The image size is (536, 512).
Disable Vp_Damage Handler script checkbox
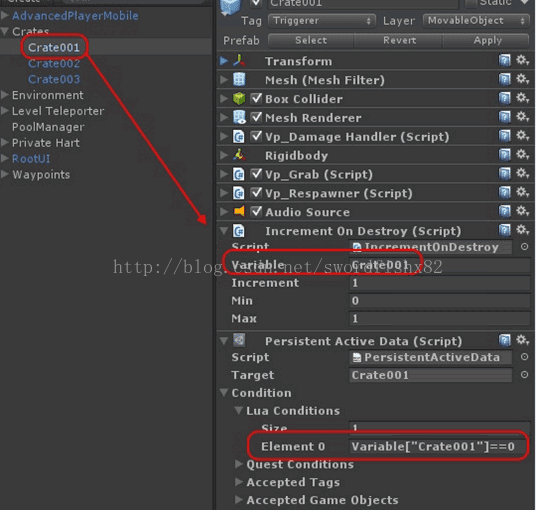pyautogui.click(x=256, y=136)
